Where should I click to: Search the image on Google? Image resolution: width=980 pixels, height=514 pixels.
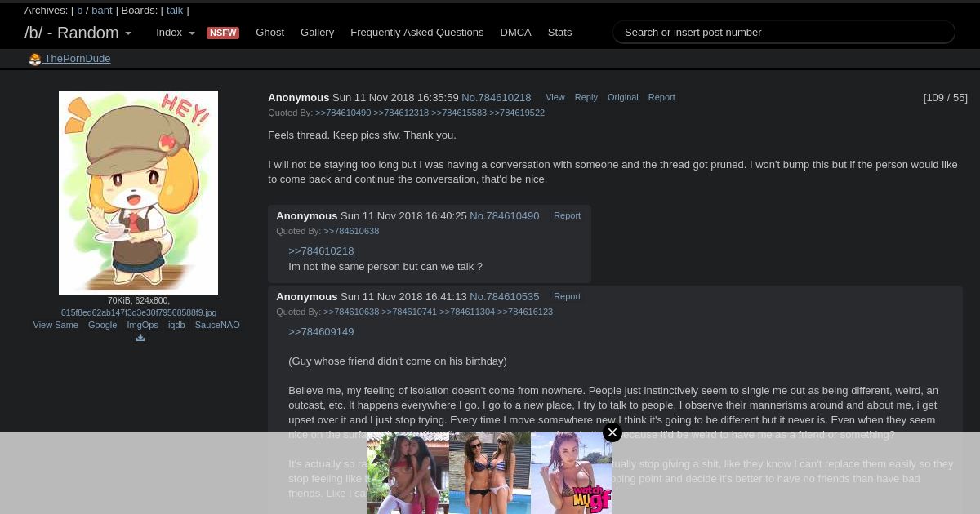pos(102,325)
